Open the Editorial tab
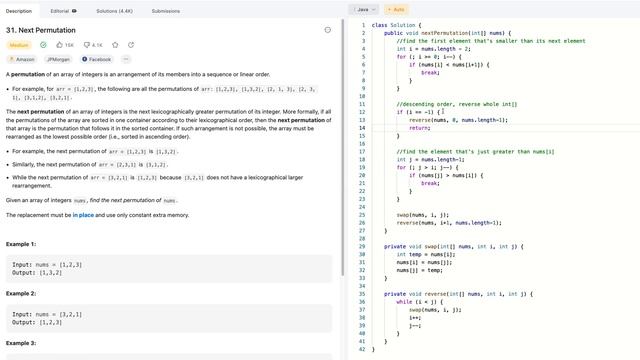Image resolution: width=640 pixels, height=360 pixels. [60, 11]
